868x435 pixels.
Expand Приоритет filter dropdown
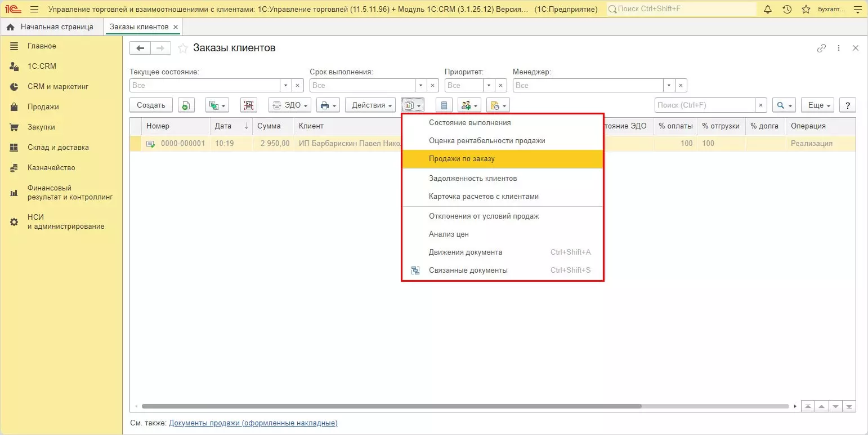[489, 86]
